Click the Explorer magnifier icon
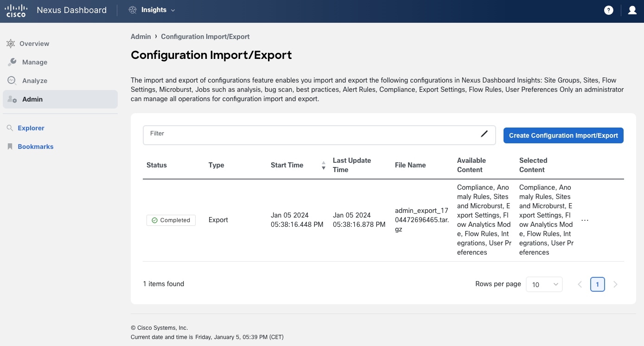Image resolution: width=644 pixels, height=346 pixels. pos(10,128)
